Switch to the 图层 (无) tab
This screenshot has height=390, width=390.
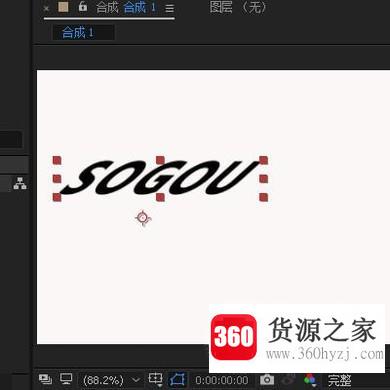(x=238, y=7)
